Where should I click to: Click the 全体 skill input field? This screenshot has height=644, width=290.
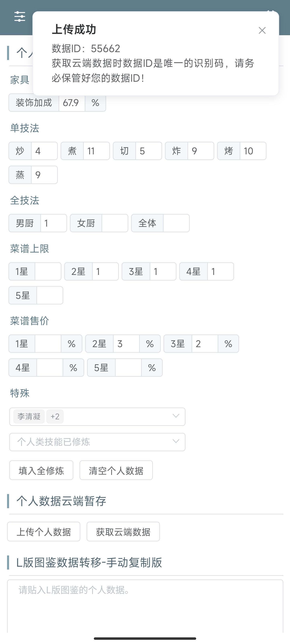pos(176,223)
